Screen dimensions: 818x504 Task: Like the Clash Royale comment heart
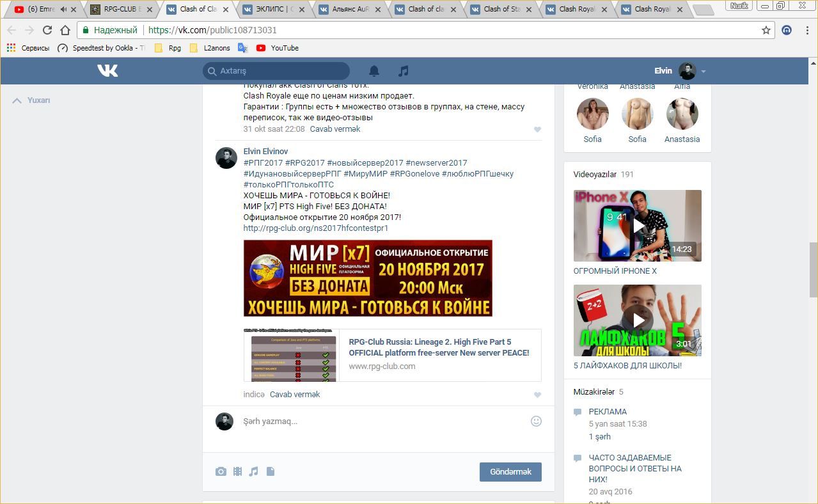click(x=537, y=129)
